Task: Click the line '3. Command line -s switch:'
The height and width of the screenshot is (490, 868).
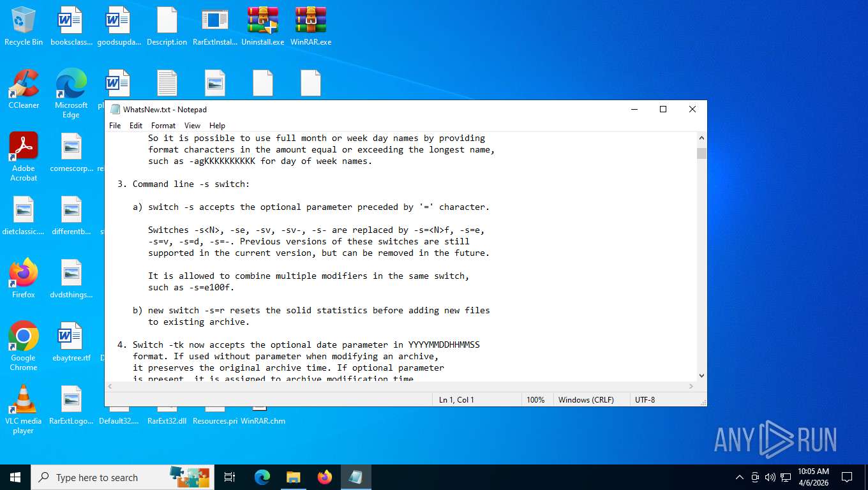Action: [184, 184]
